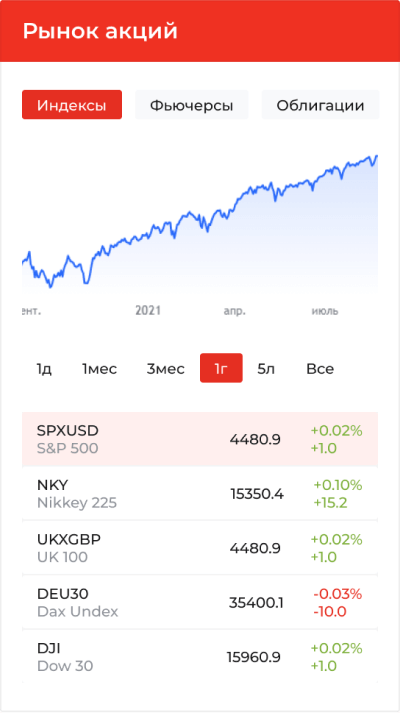The image size is (400, 713).
Task: Switch chart to 5л period
Action: (266, 368)
